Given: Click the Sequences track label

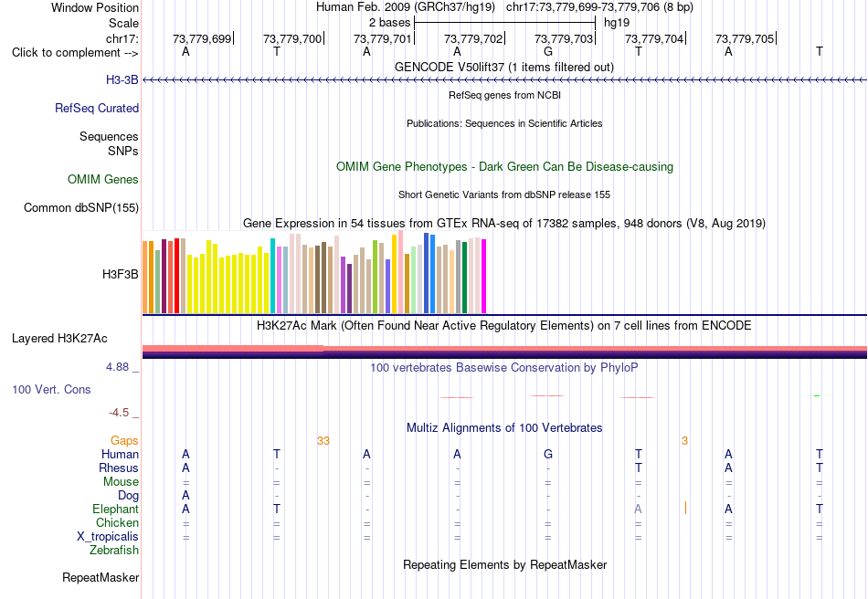Looking at the screenshot, I should coord(109,136).
